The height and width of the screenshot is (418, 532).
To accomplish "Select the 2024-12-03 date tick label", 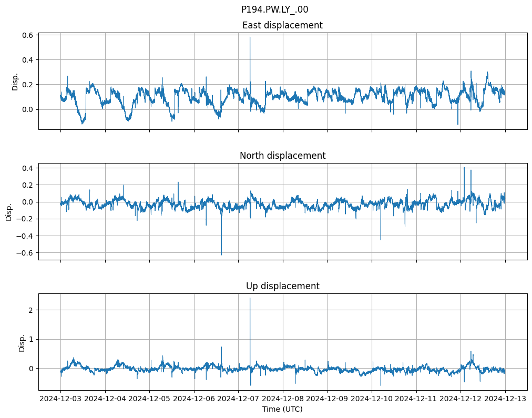I will coord(60,399).
